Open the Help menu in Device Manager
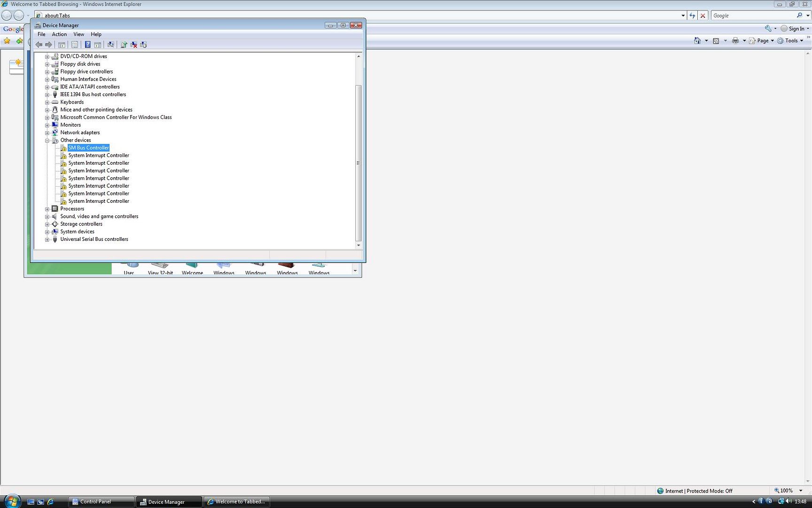Image resolution: width=812 pixels, height=508 pixels. click(x=96, y=34)
